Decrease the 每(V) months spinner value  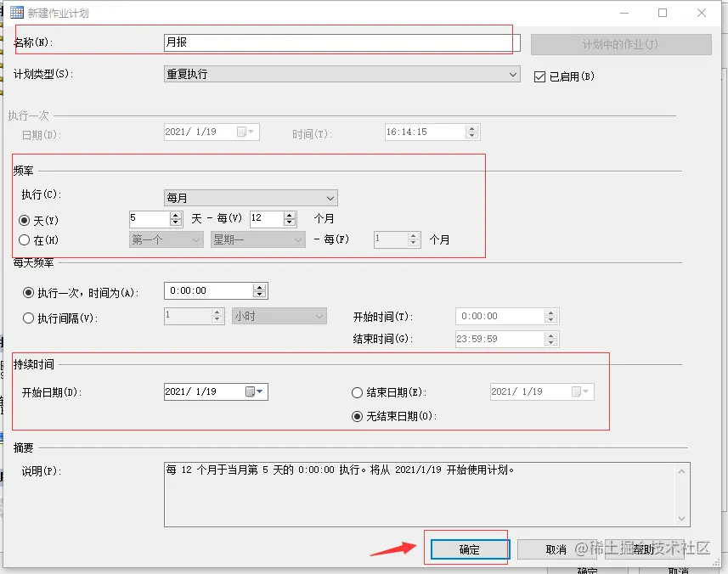coord(290,222)
